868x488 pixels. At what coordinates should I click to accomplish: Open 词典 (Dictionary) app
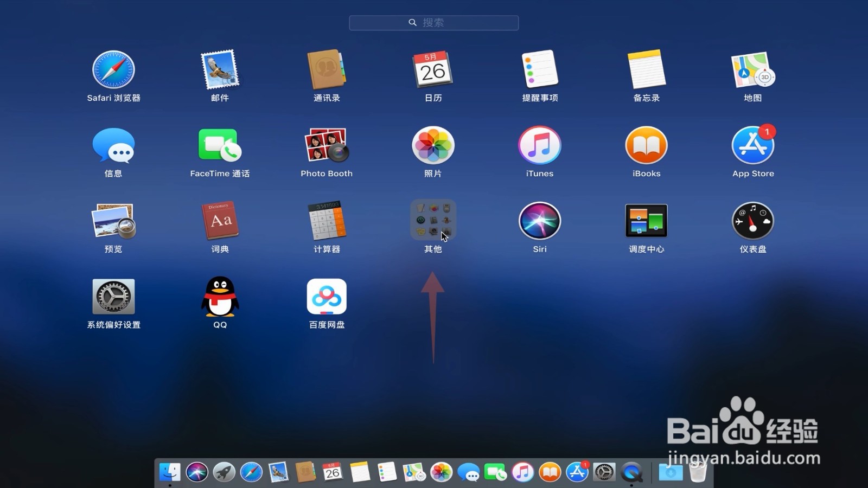[x=220, y=221]
